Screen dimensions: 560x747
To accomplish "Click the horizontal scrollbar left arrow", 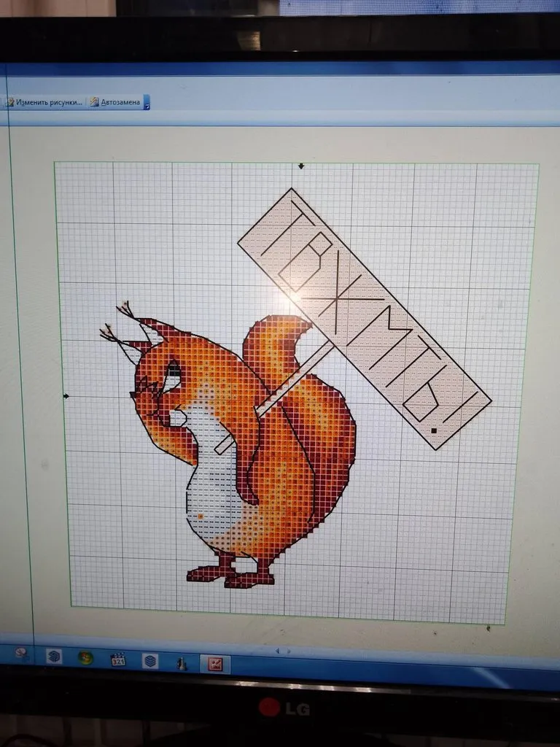I will pos(276,650).
